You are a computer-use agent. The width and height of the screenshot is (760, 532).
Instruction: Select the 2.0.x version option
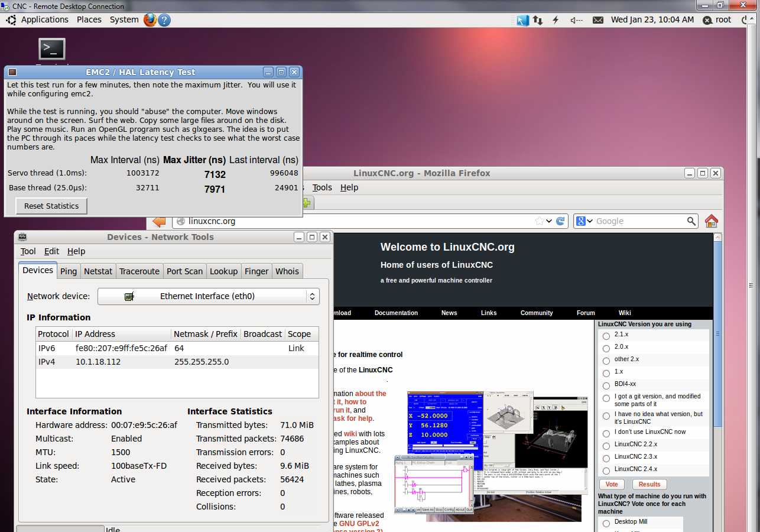606,348
